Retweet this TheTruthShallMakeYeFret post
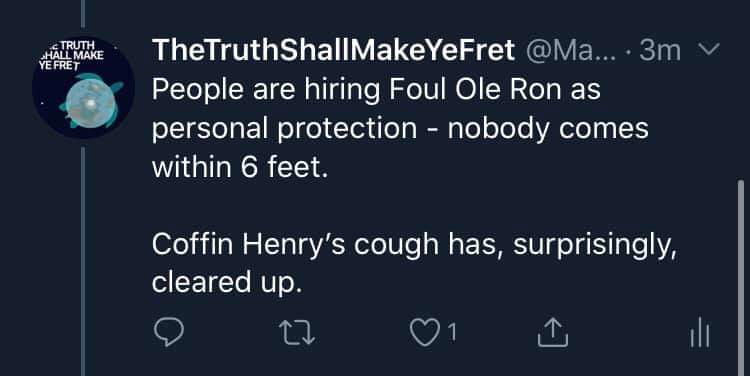Viewport: 750px width, 376px height. [297, 332]
